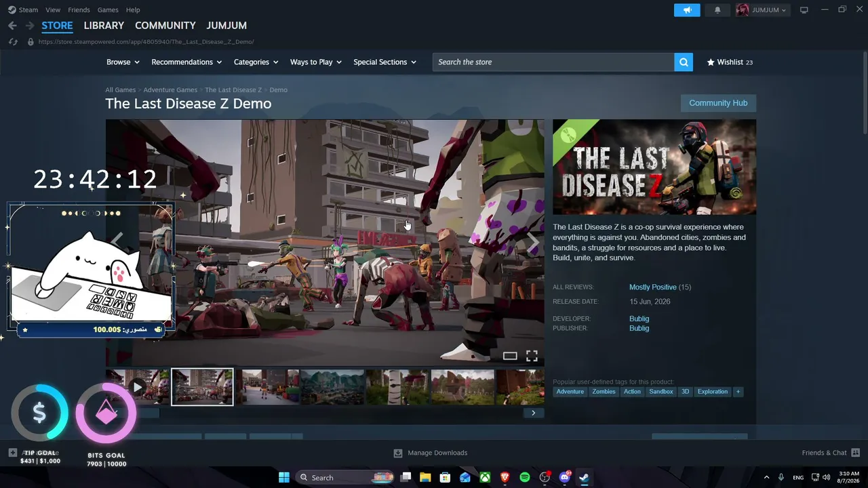Select the green forest landscape screenshot thumbnail
This screenshot has width=868, height=488.
coord(332,387)
